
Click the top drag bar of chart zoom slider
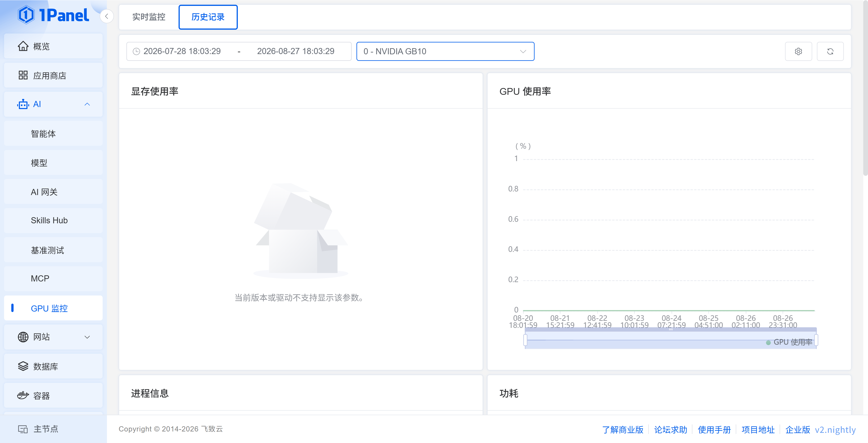(670, 329)
